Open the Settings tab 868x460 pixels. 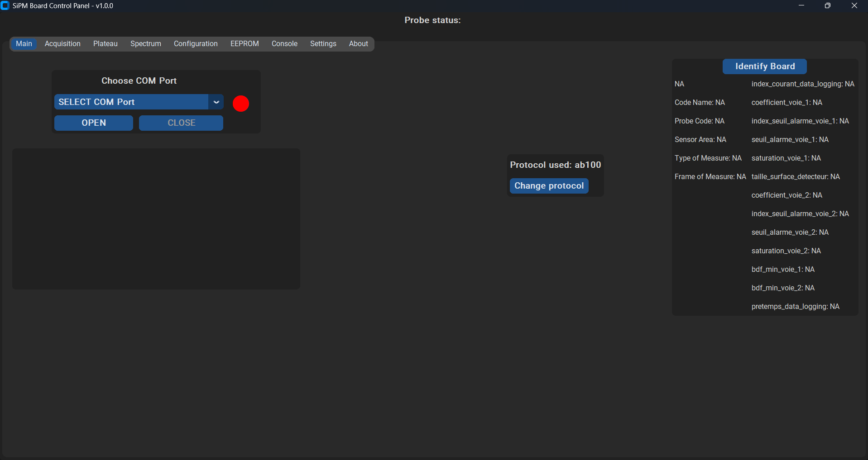[323, 44]
